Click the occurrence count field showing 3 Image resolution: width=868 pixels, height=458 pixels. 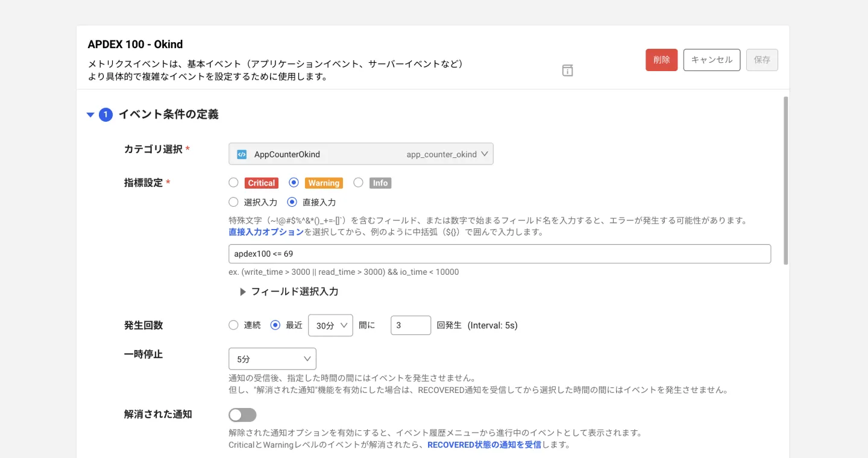[x=410, y=325]
